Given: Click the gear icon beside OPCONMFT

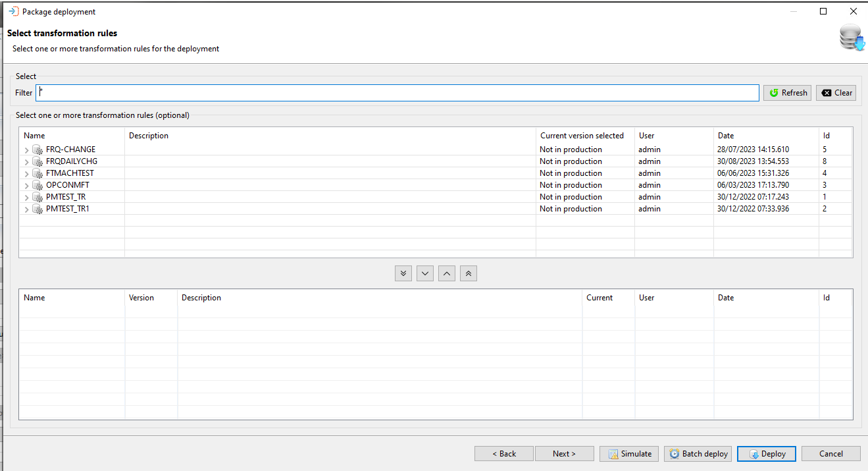Looking at the screenshot, I should (38, 185).
